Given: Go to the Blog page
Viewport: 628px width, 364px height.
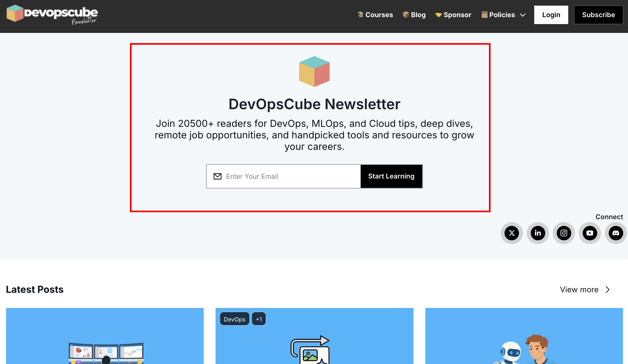Looking at the screenshot, I should tap(414, 15).
